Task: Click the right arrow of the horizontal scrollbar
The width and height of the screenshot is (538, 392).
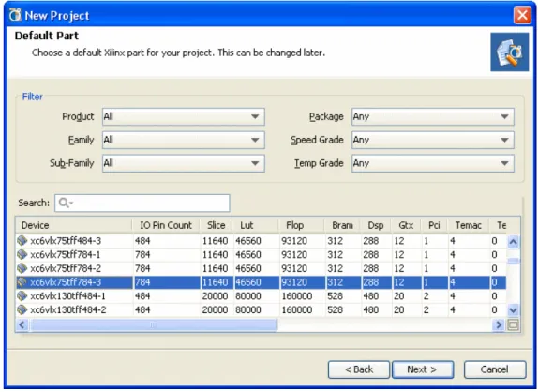Action: tap(499, 324)
